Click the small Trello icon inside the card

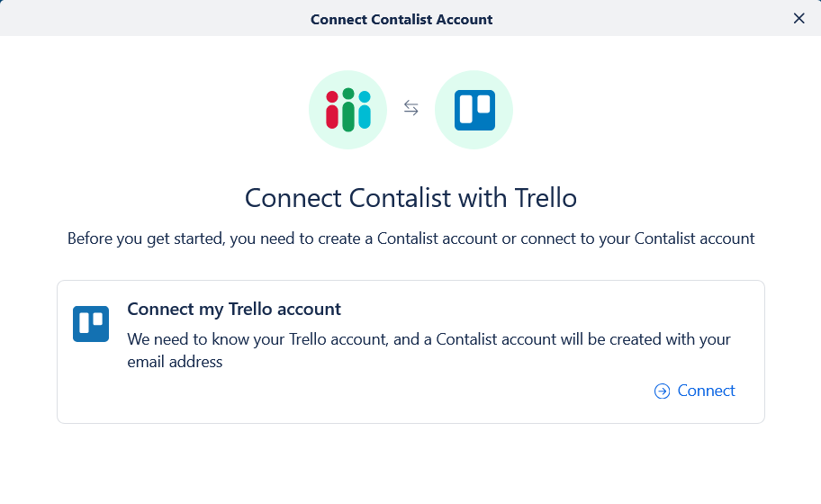tap(91, 324)
